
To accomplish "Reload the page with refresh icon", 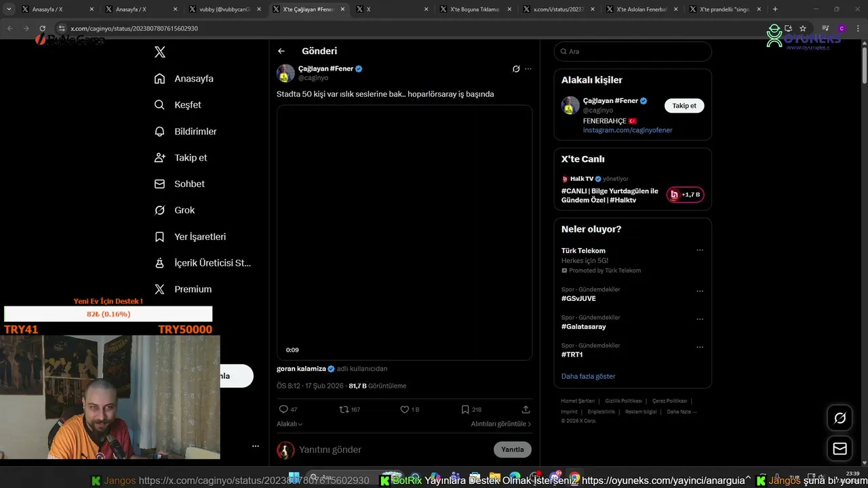I will pyautogui.click(x=42, y=28).
